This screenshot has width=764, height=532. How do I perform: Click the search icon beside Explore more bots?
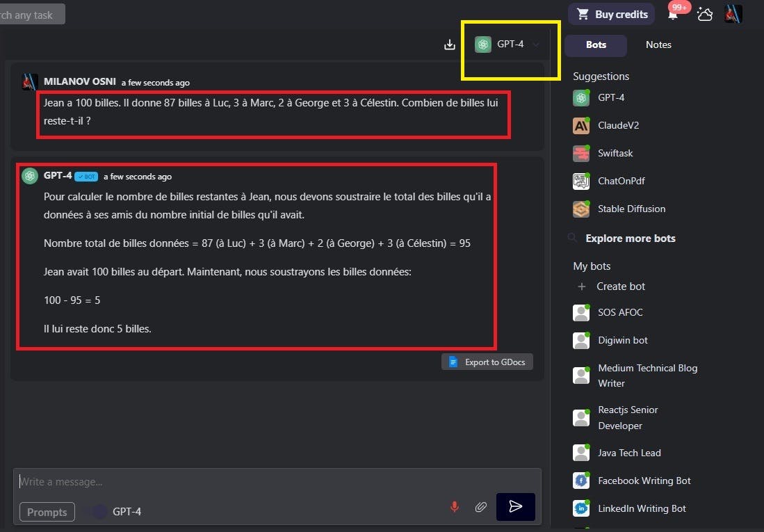pos(572,238)
